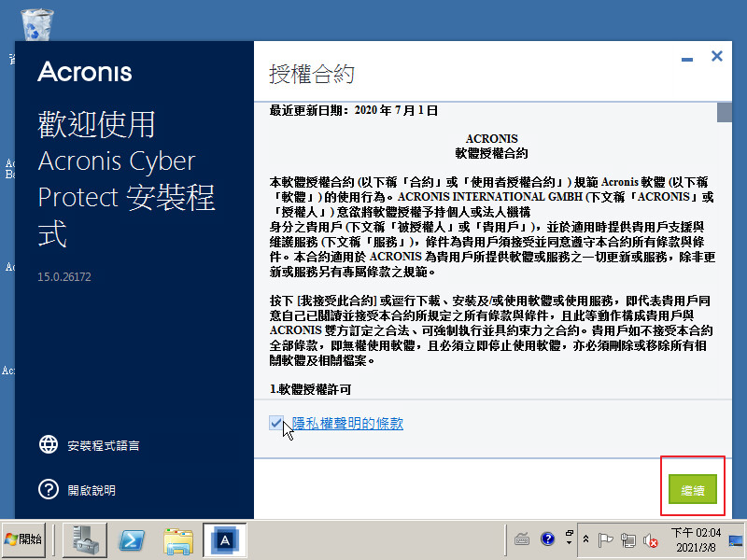
Task: Click the question mark icon beside 開啟說明
Action: 49,489
